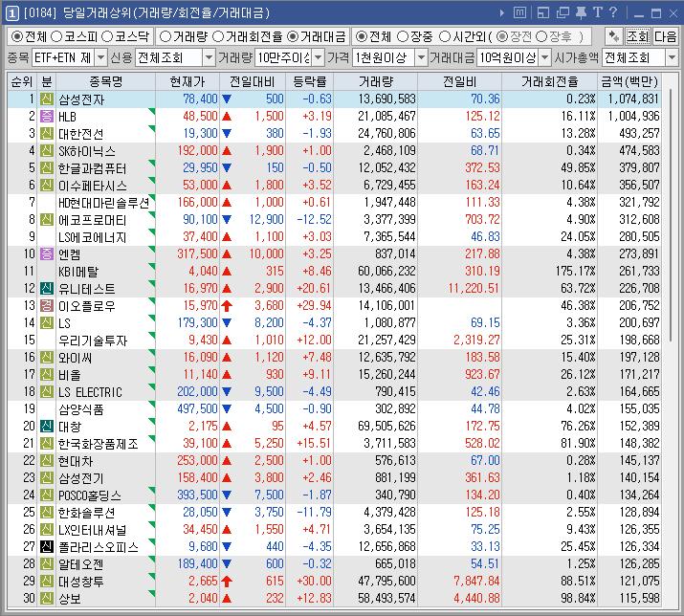Viewport: 684px width, 616px height.
Task: Click the vertical scrollbar track below the thumb
Action: pyautogui.click(x=672, y=472)
